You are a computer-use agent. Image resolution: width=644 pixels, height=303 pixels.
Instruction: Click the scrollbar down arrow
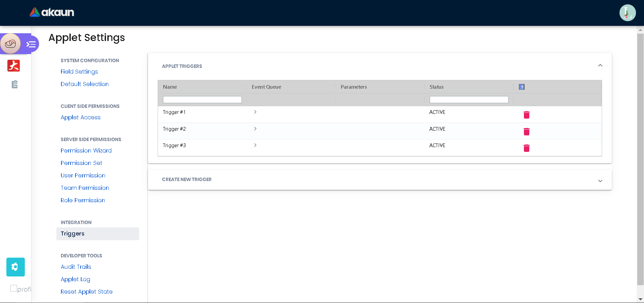pos(640,299)
